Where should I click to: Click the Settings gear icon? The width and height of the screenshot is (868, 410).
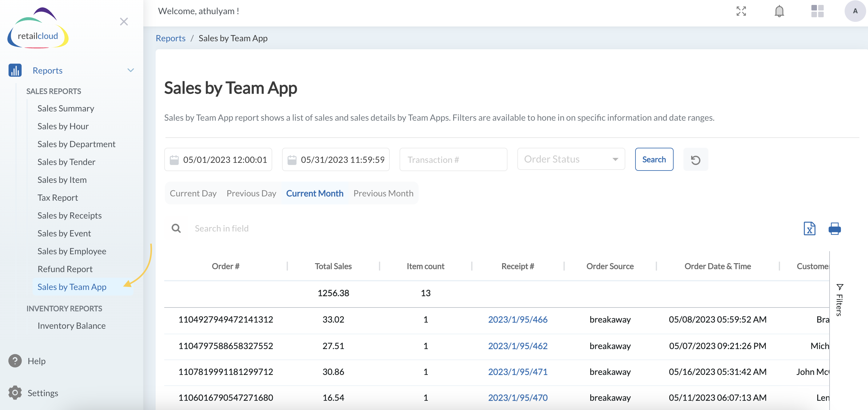tap(15, 393)
